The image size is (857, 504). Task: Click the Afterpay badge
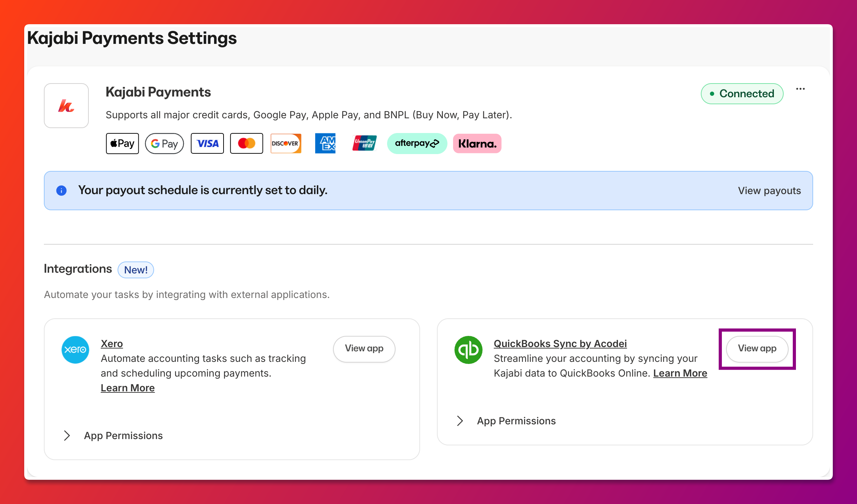[417, 144]
